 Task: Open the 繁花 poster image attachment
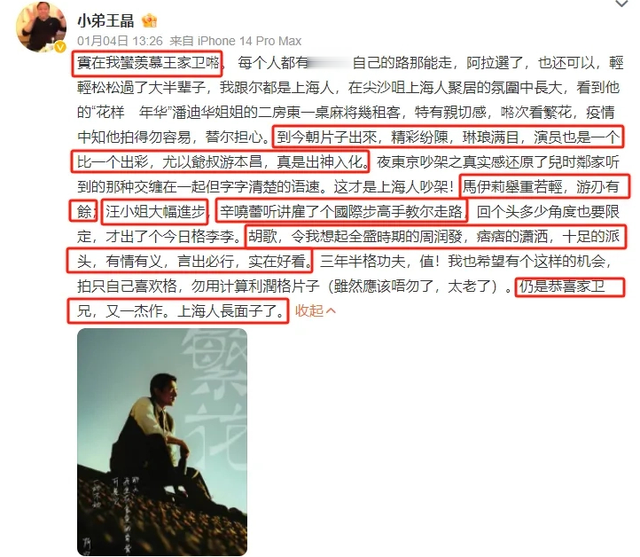point(162,442)
